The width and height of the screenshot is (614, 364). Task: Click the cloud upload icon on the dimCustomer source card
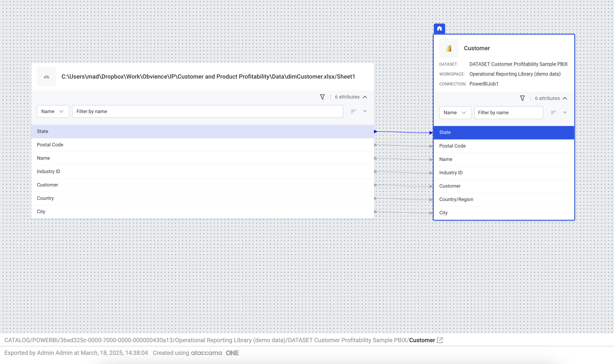[46, 77]
